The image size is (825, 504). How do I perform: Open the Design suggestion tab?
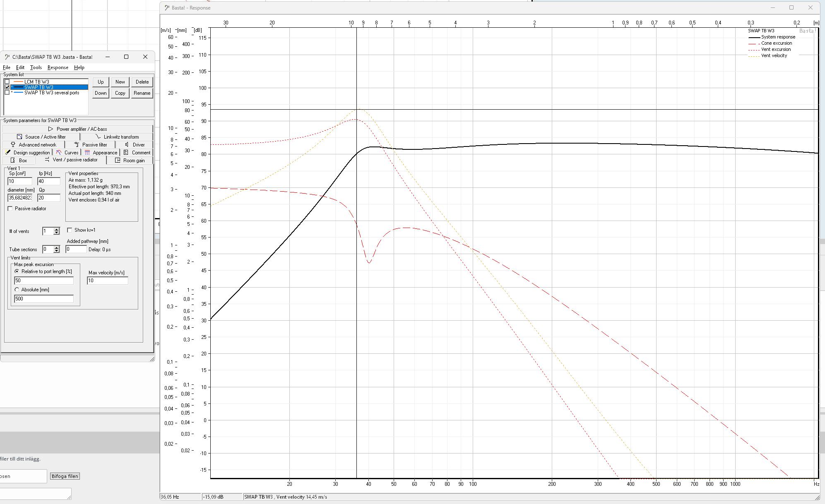point(27,153)
